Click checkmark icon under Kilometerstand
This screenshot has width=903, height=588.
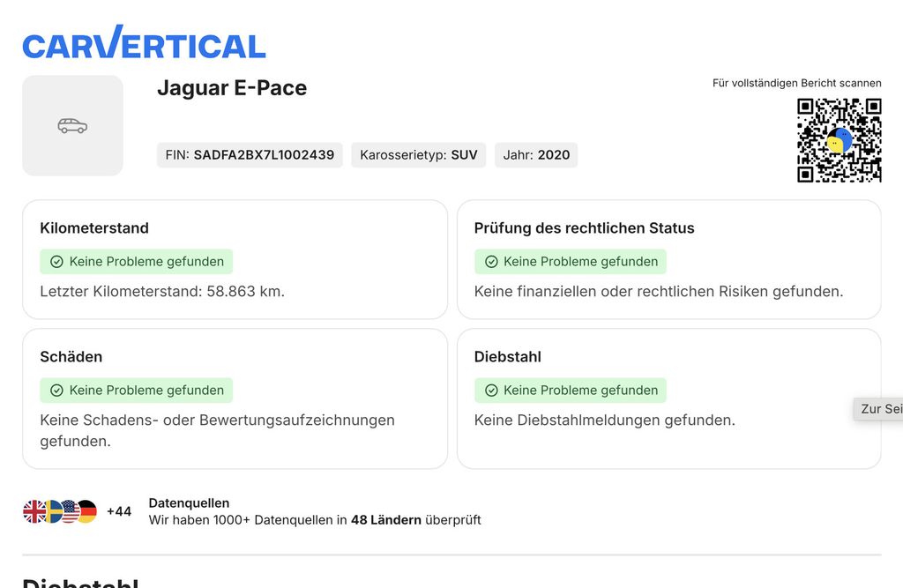click(56, 262)
